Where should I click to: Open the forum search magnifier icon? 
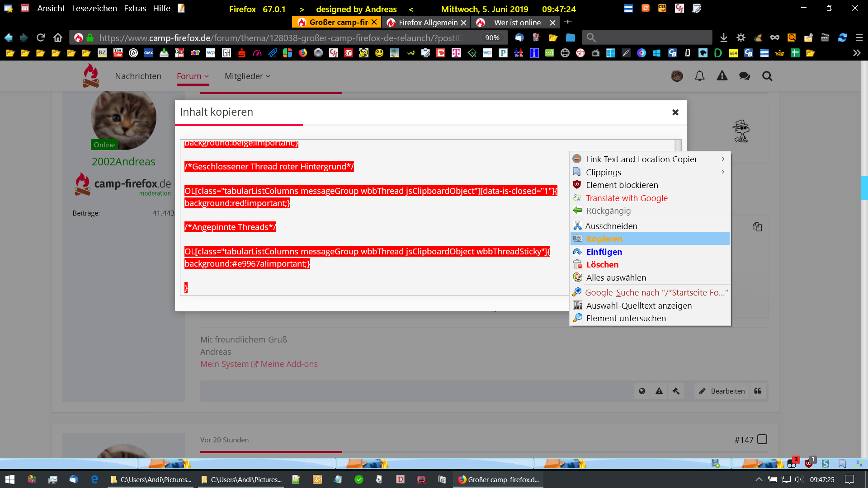767,76
